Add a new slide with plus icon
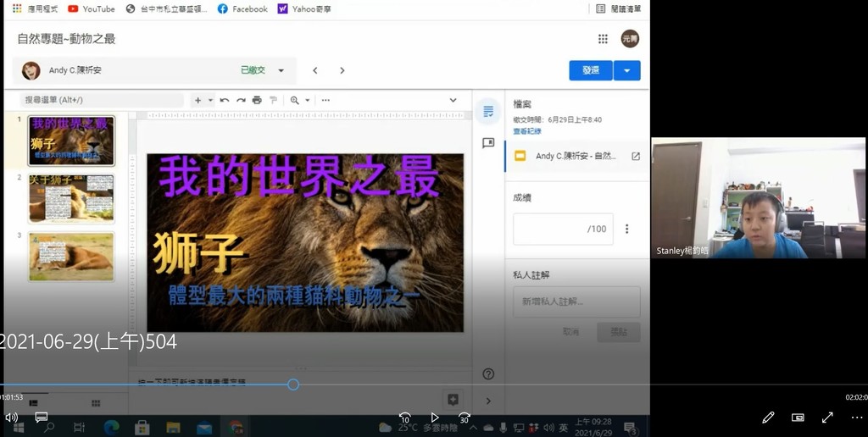This screenshot has height=437, width=868. (x=198, y=100)
